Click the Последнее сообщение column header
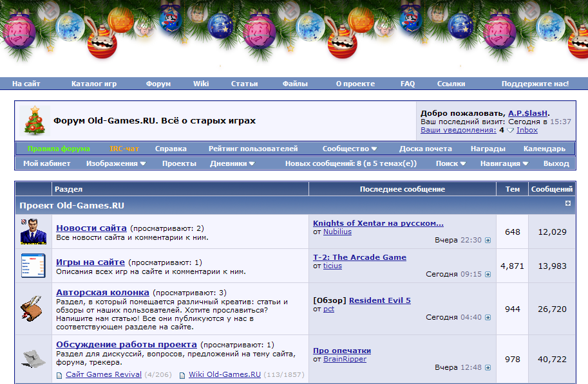Image resolution: width=588 pixels, height=384 pixels. pyautogui.click(x=403, y=189)
